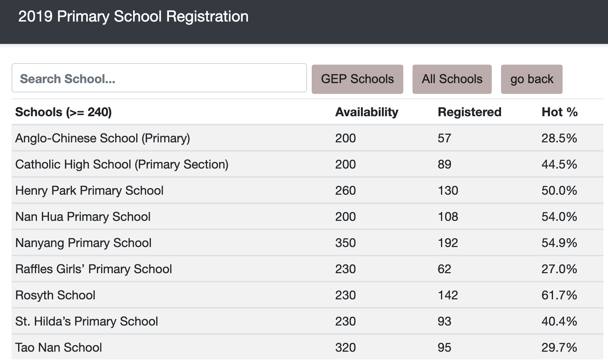608x364 pixels.
Task: Choose the Nan Hua Primary School entry
Action: point(83,217)
